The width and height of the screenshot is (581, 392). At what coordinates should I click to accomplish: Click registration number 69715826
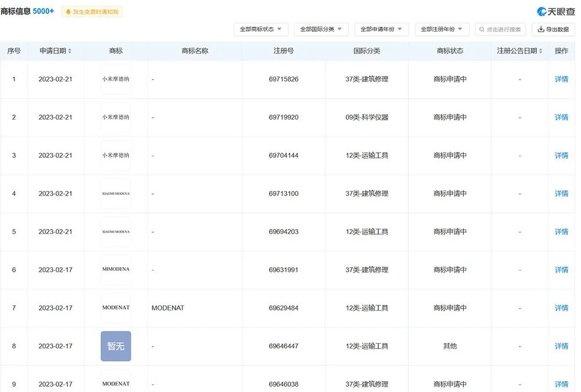pyautogui.click(x=284, y=79)
